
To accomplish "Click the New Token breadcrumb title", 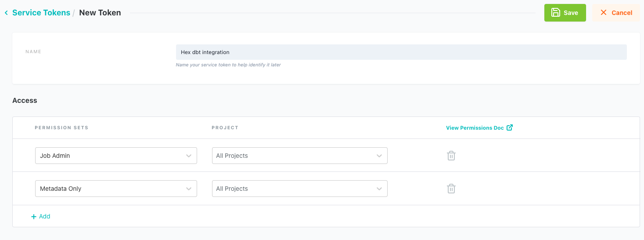I will (100, 13).
